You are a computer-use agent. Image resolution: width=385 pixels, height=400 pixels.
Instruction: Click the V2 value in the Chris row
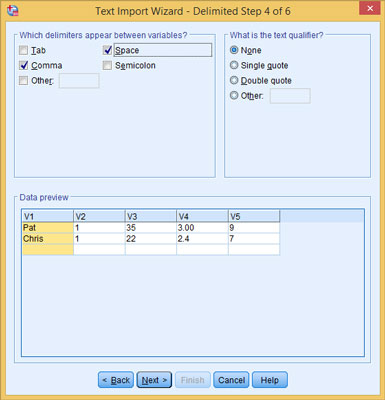tap(99, 239)
